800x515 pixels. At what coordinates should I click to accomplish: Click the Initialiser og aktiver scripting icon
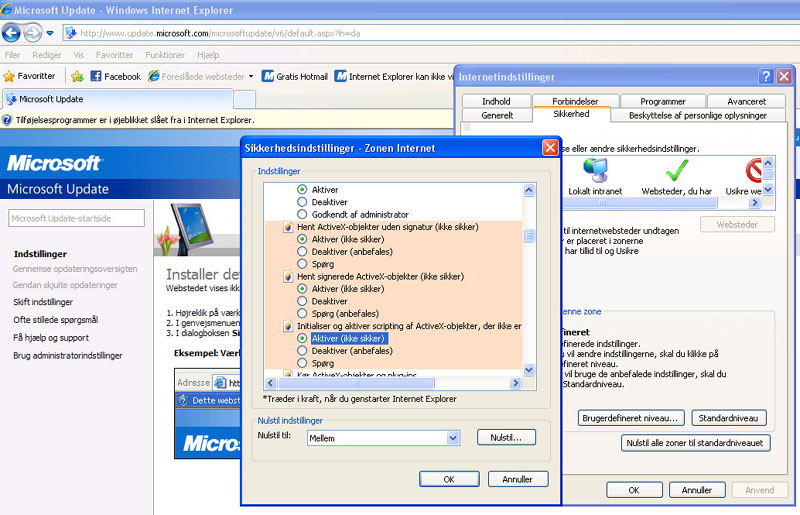coord(288,326)
